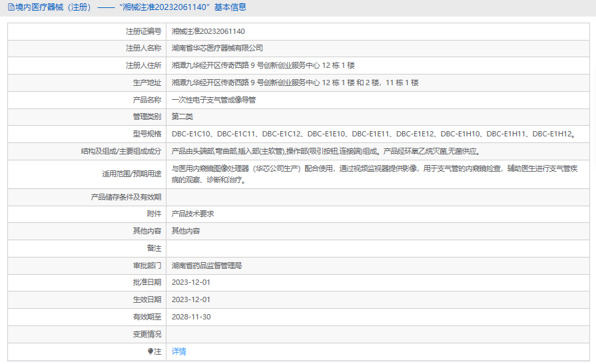Open the 详情 link
This screenshot has height=364, width=596.
[178, 351]
